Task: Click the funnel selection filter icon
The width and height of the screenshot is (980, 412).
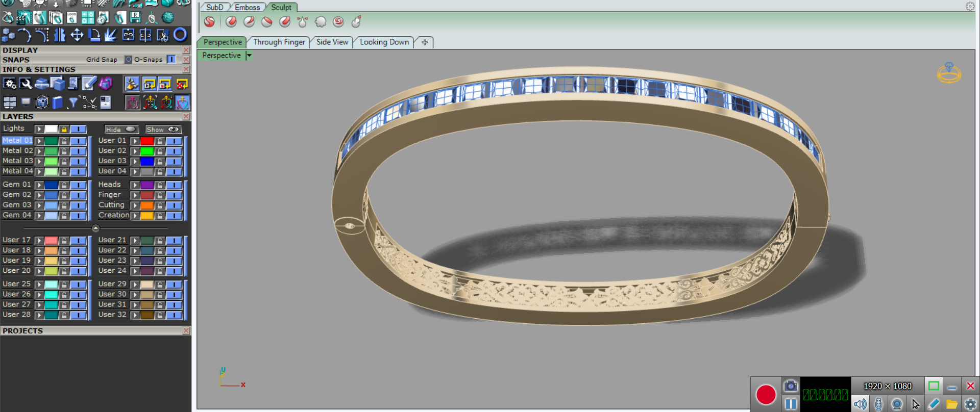Action: click(x=73, y=103)
